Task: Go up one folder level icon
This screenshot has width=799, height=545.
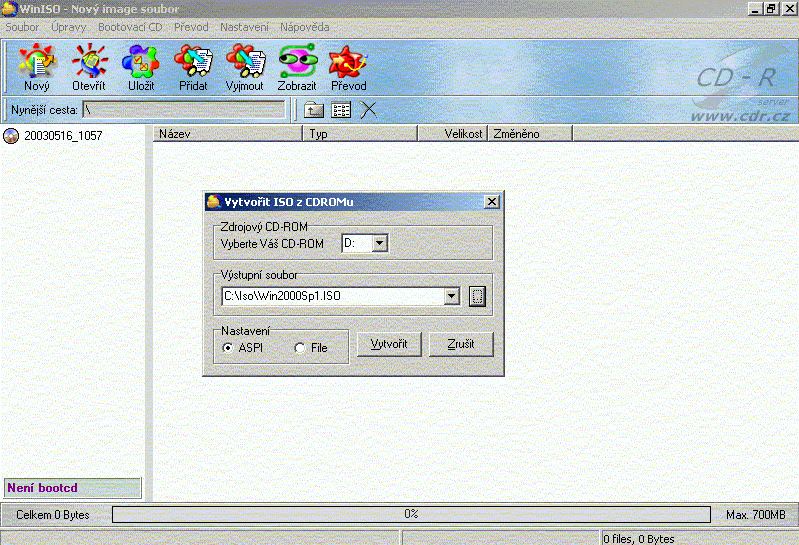Action: (314, 110)
